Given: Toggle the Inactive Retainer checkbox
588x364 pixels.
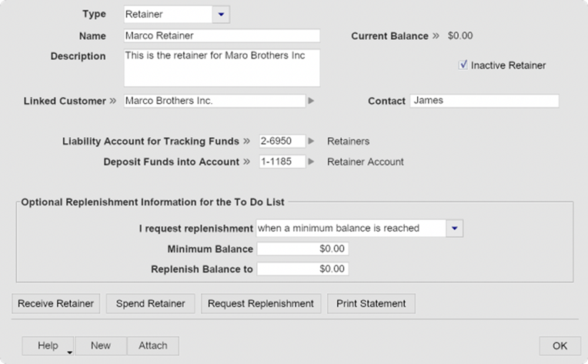Looking at the screenshot, I should tap(463, 65).
